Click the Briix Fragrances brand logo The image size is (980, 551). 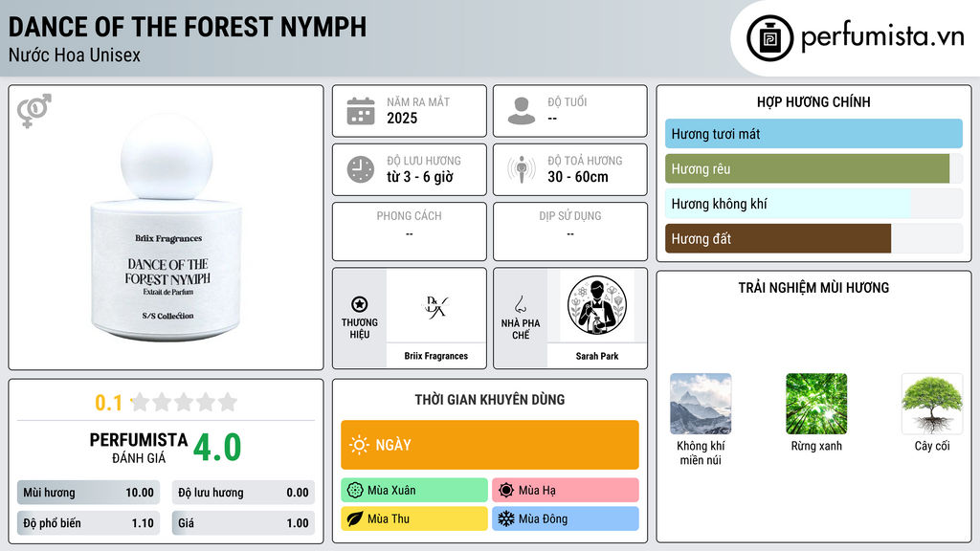[435, 306]
